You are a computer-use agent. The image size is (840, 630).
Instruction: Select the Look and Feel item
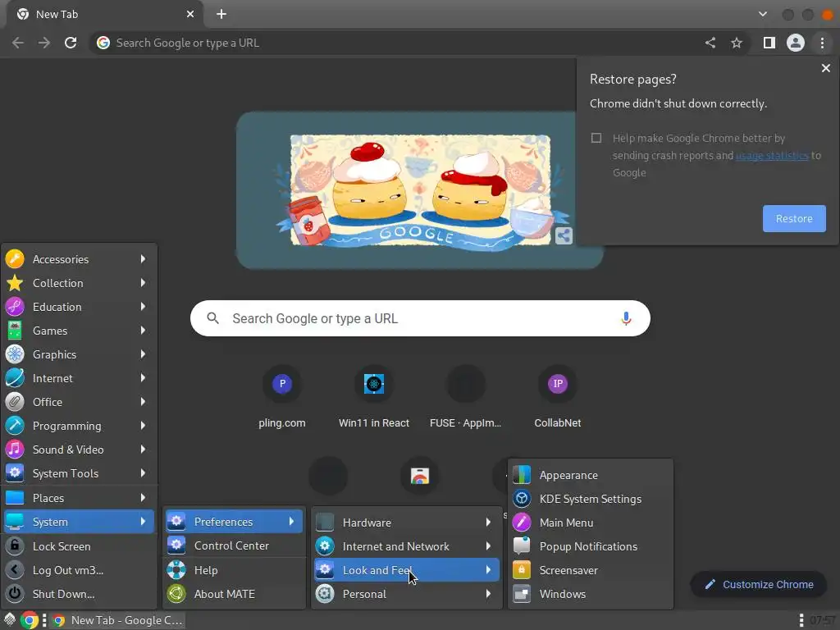(407, 570)
